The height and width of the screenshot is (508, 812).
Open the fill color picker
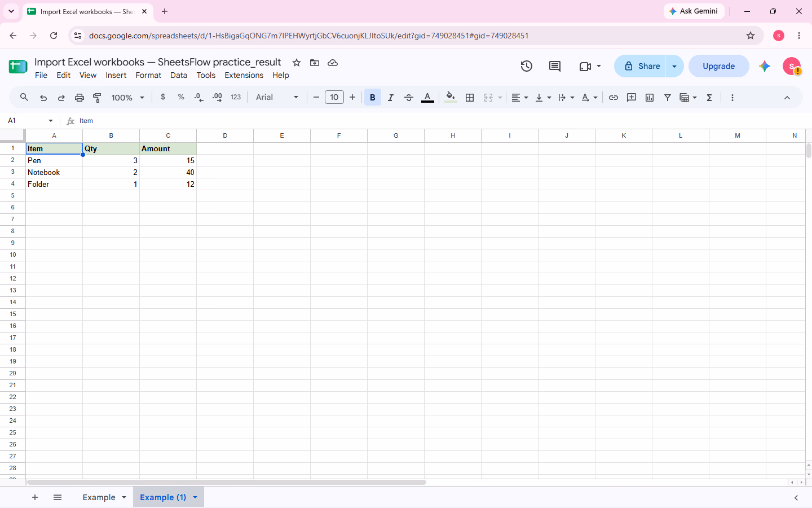pos(451,98)
